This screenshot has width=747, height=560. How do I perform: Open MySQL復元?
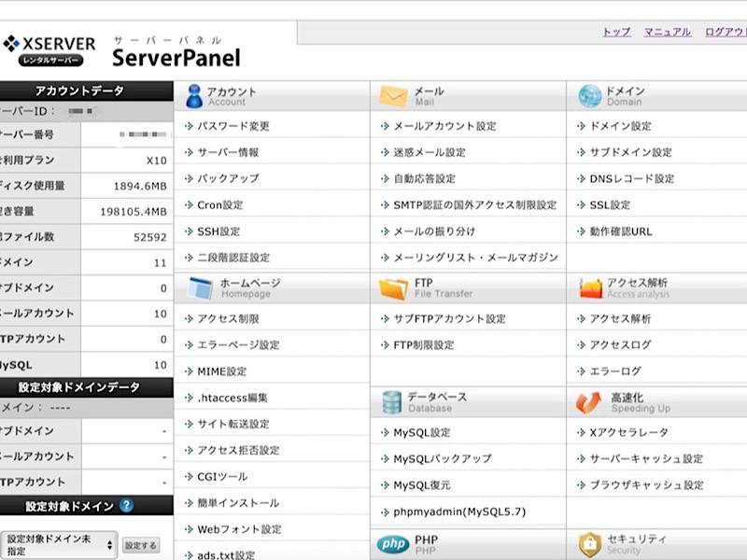pyautogui.click(x=422, y=485)
